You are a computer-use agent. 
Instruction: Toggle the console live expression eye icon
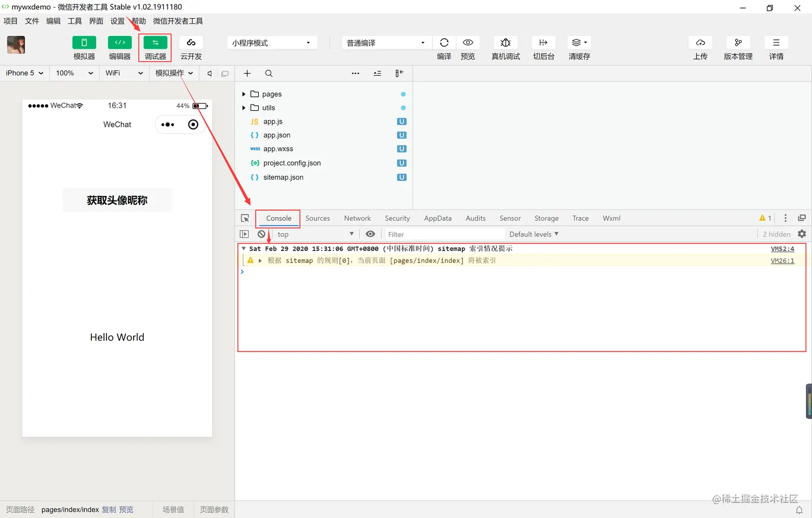(x=370, y=234)
